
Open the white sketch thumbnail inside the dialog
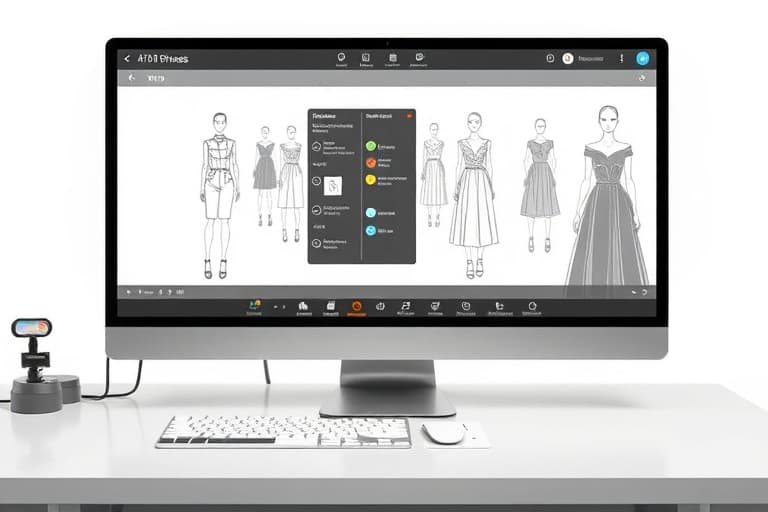[x=333, y=186]
